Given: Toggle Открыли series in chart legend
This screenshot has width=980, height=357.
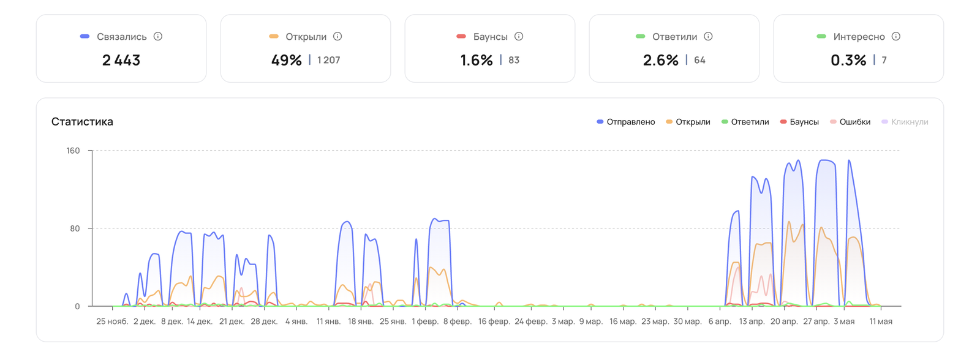Looking at the screenshot, I should [x=688, y=122].
